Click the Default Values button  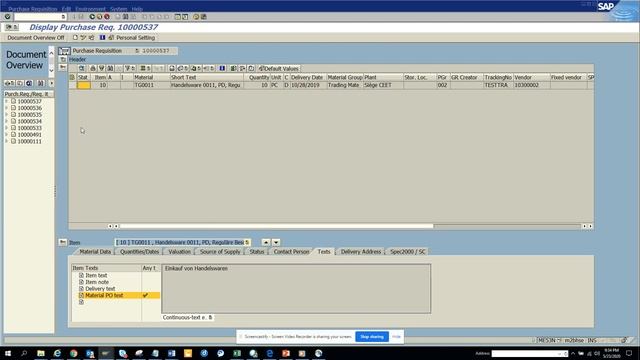coord(279,69)
